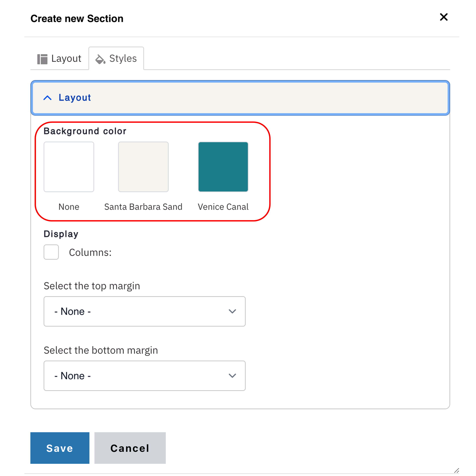This screenshot has width=476, height=476.
Task: Click the Columns checkbox label
Action: (x=90, y=252)
